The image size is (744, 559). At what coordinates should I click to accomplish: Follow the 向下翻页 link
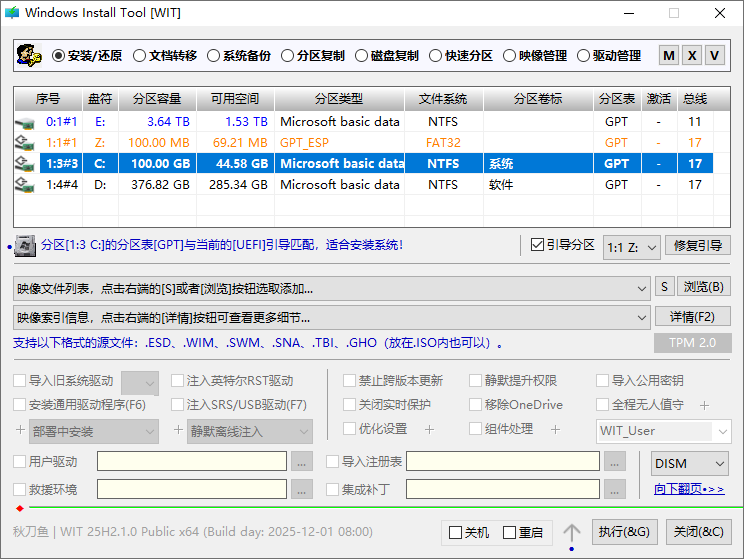(689, 489)
